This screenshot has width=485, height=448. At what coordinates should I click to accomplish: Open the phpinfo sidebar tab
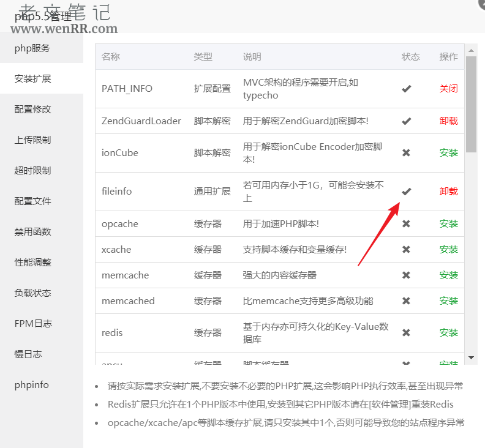pos(42,384)
